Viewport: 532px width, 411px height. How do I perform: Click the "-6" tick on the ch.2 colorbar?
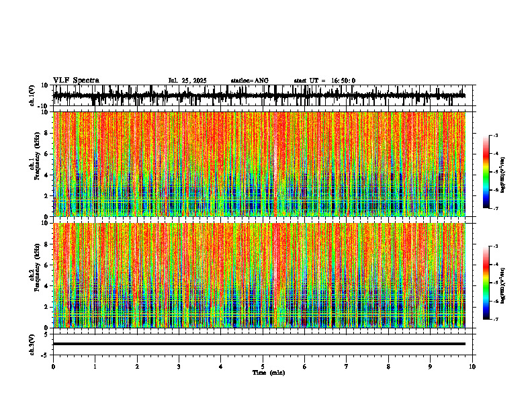pyautogui.click(x=496, y=301)
